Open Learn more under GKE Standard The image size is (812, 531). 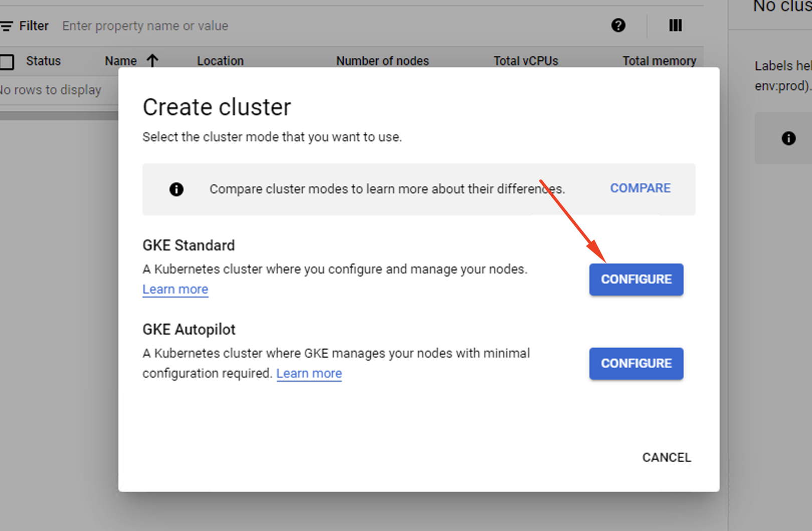pyautogui.click(x=175, y=290)
